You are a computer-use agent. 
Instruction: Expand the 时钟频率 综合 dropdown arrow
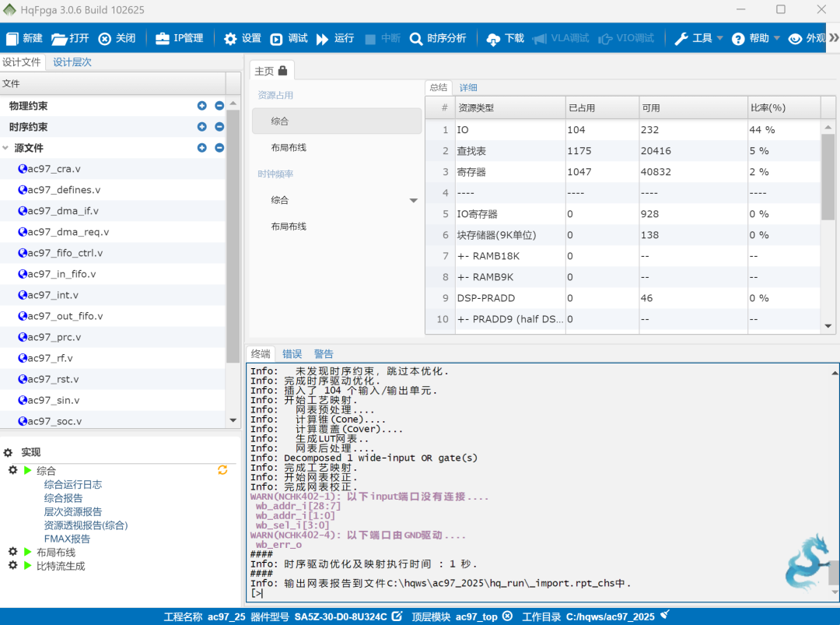click(x=414, y=201)
